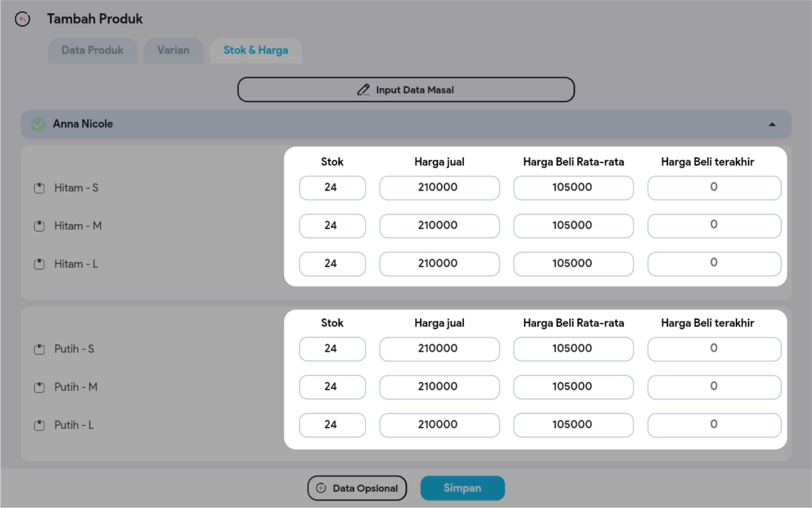Click the icon beside Putih - L

(x=39, y=425)
